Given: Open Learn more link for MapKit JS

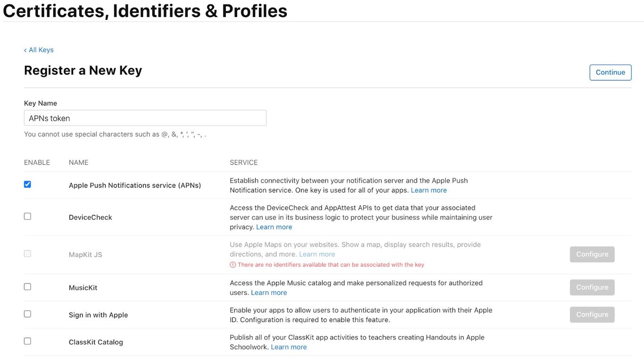Looking at the screenshot, I should pos(317,254).
